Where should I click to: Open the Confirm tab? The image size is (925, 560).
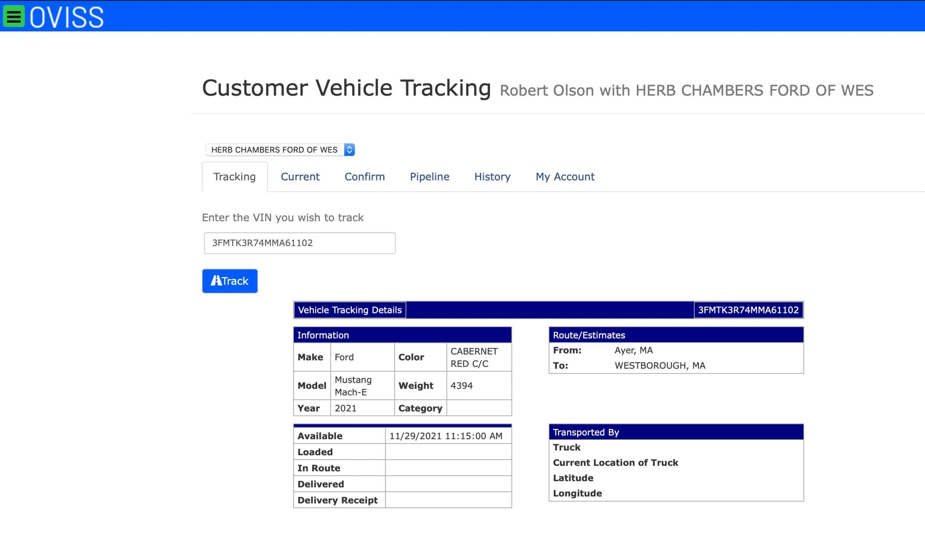click(365, 177)
